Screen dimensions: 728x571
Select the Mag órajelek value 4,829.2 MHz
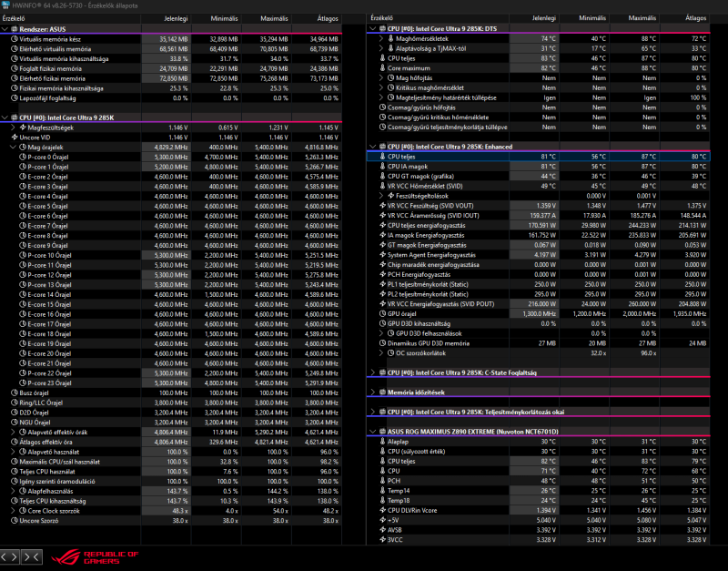167,148
